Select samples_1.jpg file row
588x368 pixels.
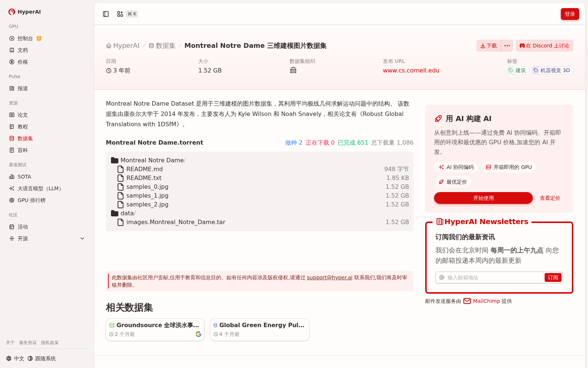[x=259, y=196]
